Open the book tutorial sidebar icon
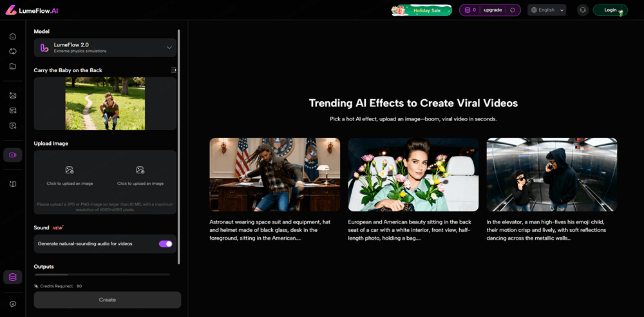Image resolution: width=644 pixels, height=317 pixels. [13, 184]
